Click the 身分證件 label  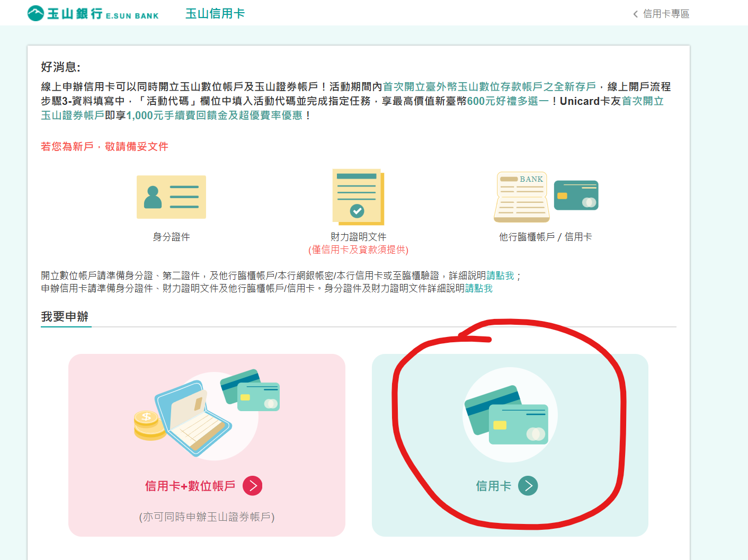(171, 237)
